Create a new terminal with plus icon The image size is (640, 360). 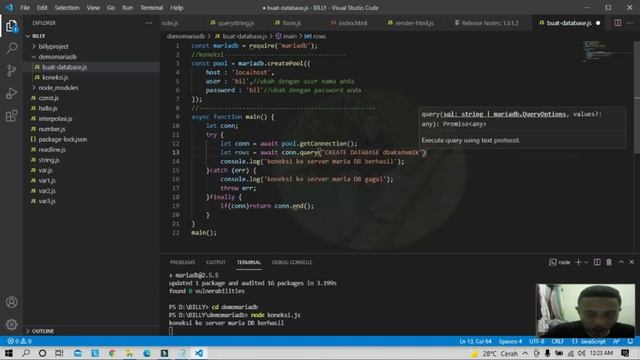click(578, 262)
